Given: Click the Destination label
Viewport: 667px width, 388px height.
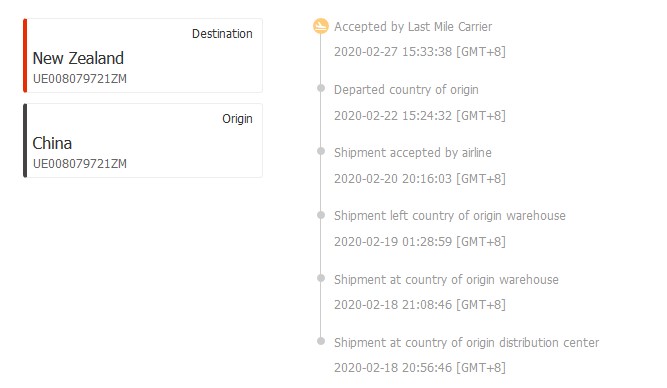Looking at the screenshot, I should click(x=222, y=34).
